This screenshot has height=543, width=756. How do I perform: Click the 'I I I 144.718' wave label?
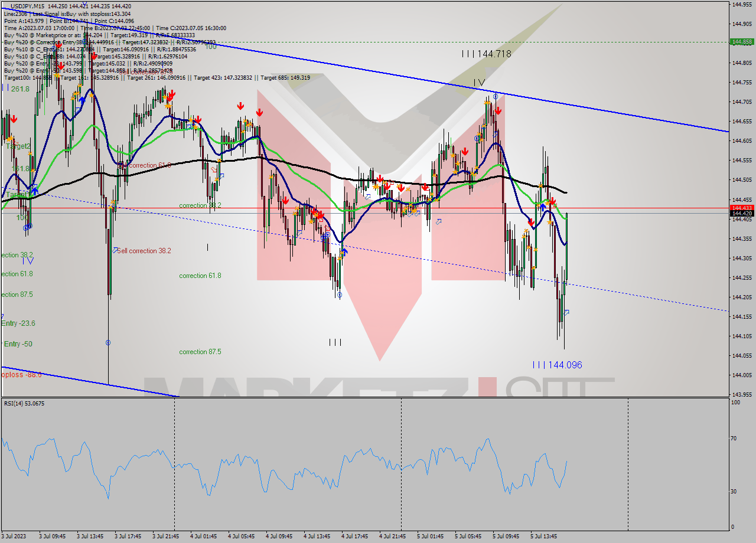point(486,54)
